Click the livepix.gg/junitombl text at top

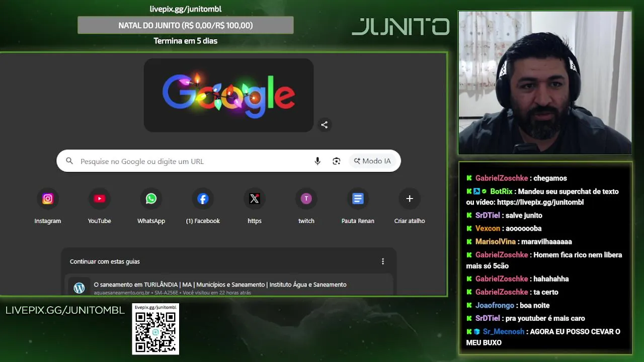pos(186,9)
